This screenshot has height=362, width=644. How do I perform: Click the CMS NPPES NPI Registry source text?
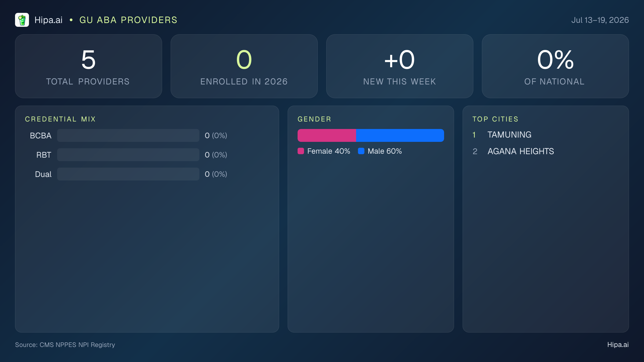77,345
